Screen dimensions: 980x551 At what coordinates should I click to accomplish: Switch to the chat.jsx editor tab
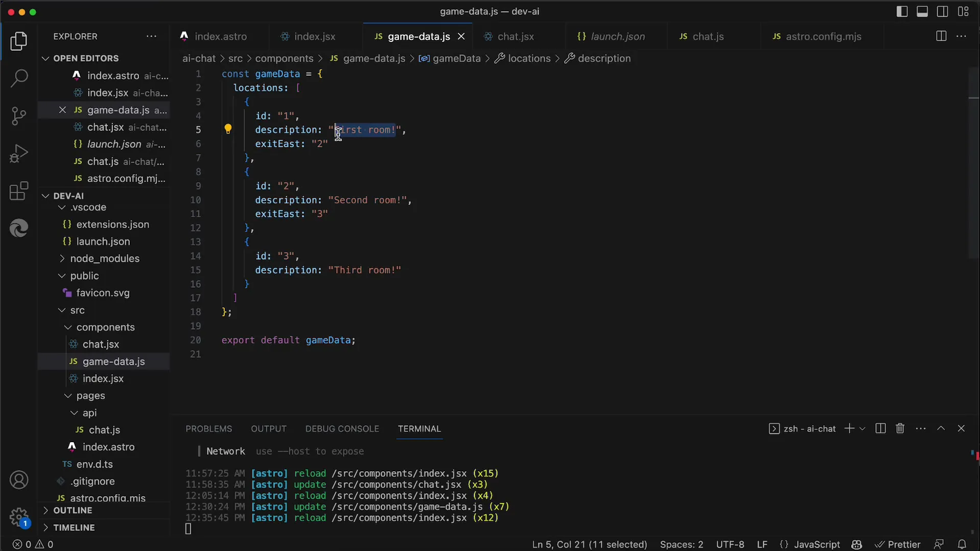tap(516, 36)
